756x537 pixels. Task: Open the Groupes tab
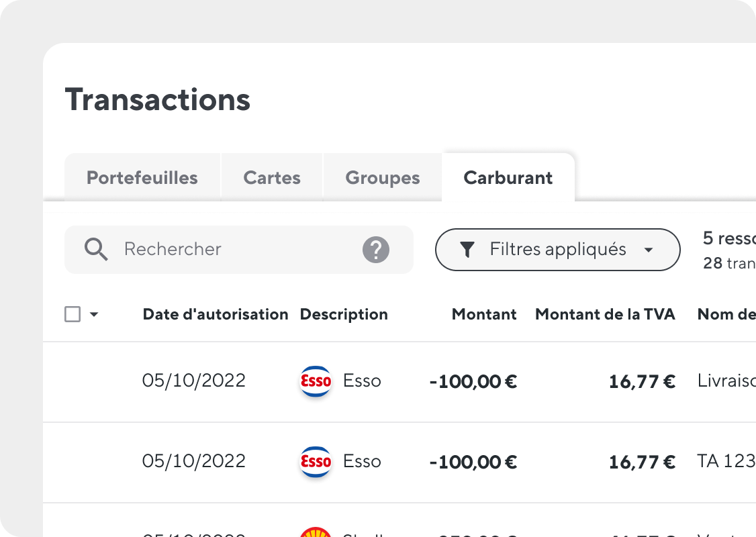pos(382,177)
